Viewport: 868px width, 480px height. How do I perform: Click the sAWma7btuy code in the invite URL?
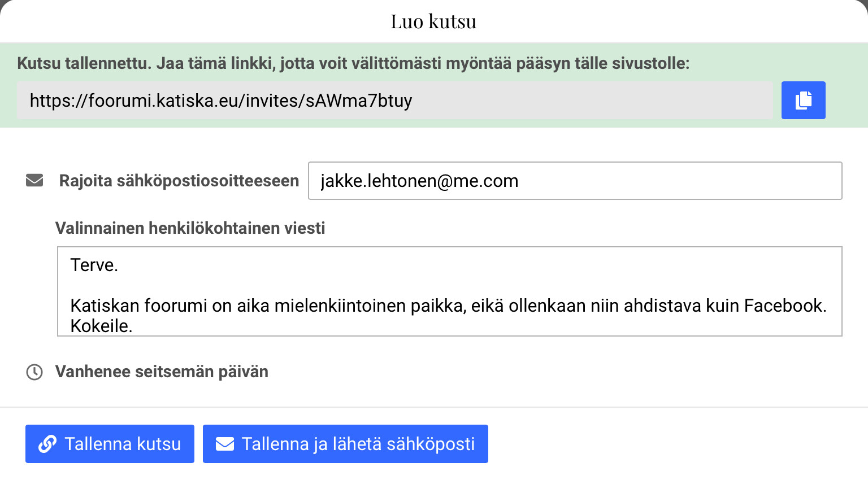click(x=359, y=101)
